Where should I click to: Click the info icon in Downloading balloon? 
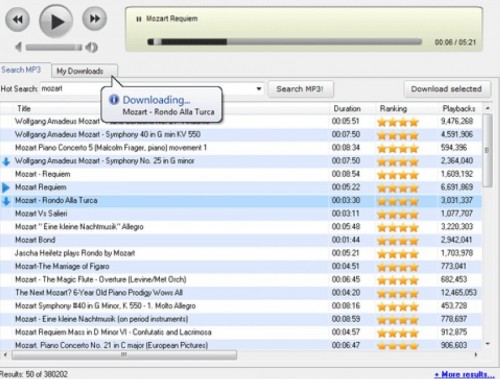(x=114, y=99)
